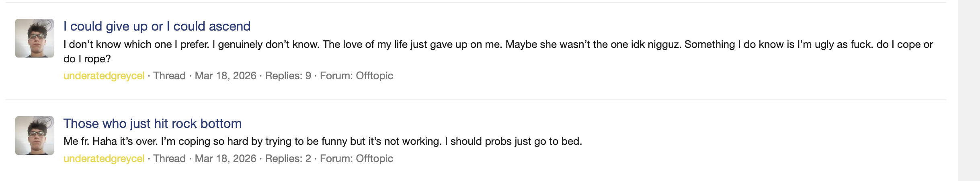Open thread "I could give up or I could ascend"
This screenshot has height=181, width=980.
[x=157, y=27]
